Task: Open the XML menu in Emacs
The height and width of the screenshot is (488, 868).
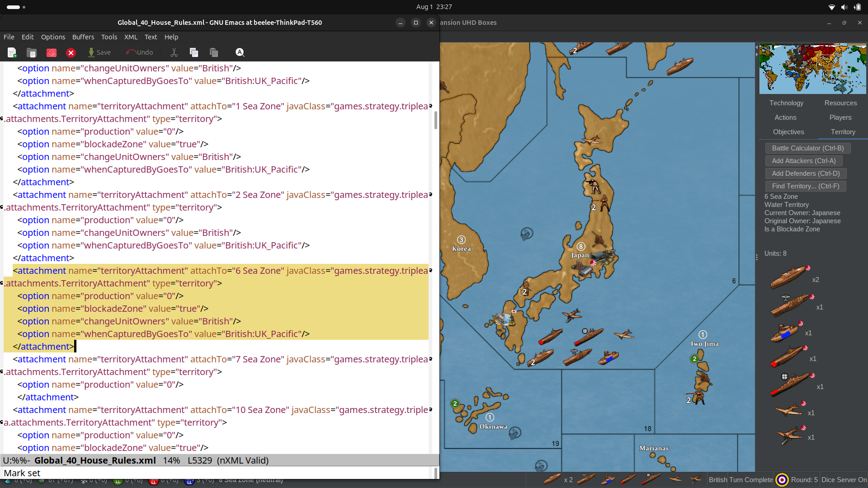Action: pos(131,37)
